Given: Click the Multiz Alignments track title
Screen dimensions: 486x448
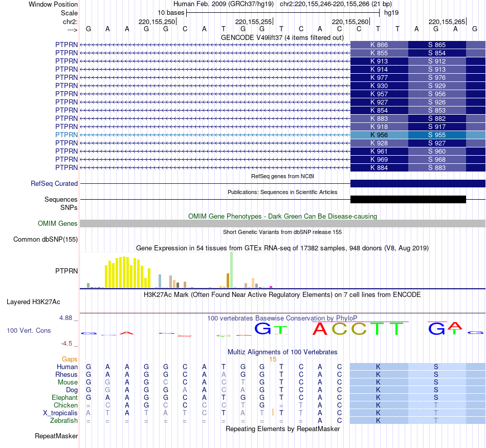Looking at the screenshot, I should (x=282, y=352).
